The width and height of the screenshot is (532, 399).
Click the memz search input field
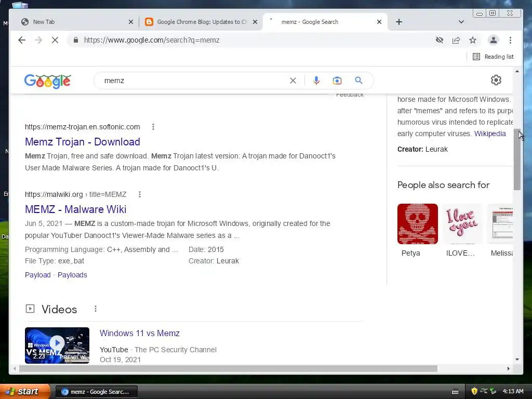[x=193, y=81]
